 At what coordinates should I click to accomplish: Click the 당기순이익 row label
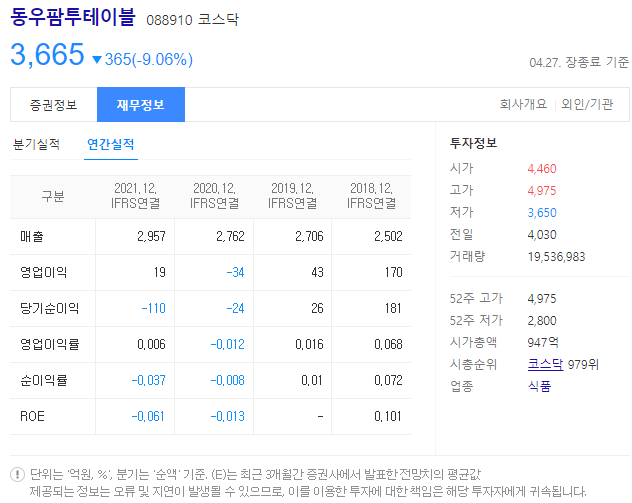tap(50, 308)
